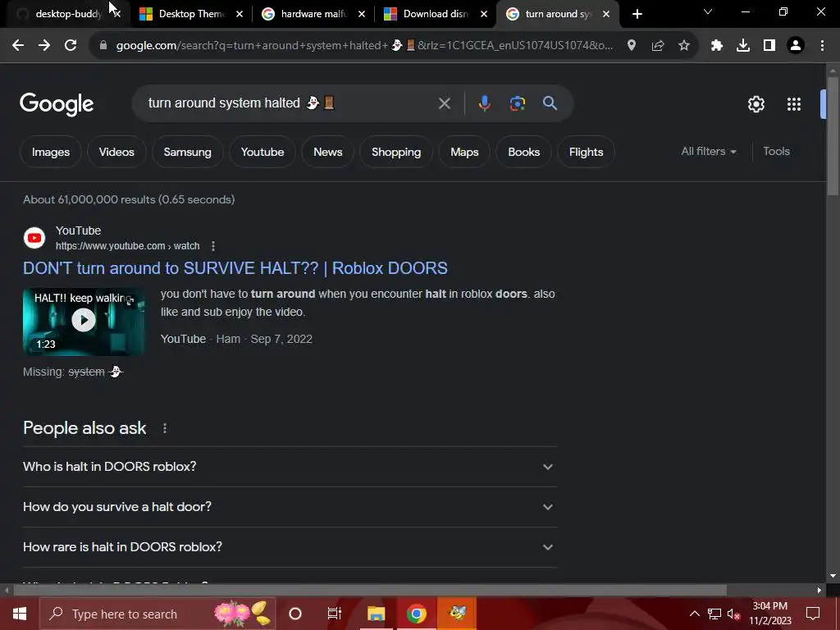
Task: Filter results by Videos
Action: [x=116, y=152]
